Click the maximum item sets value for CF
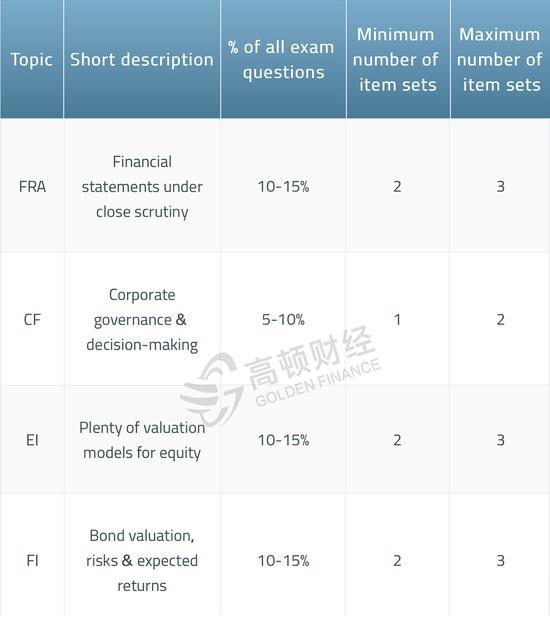 (500, 320)
